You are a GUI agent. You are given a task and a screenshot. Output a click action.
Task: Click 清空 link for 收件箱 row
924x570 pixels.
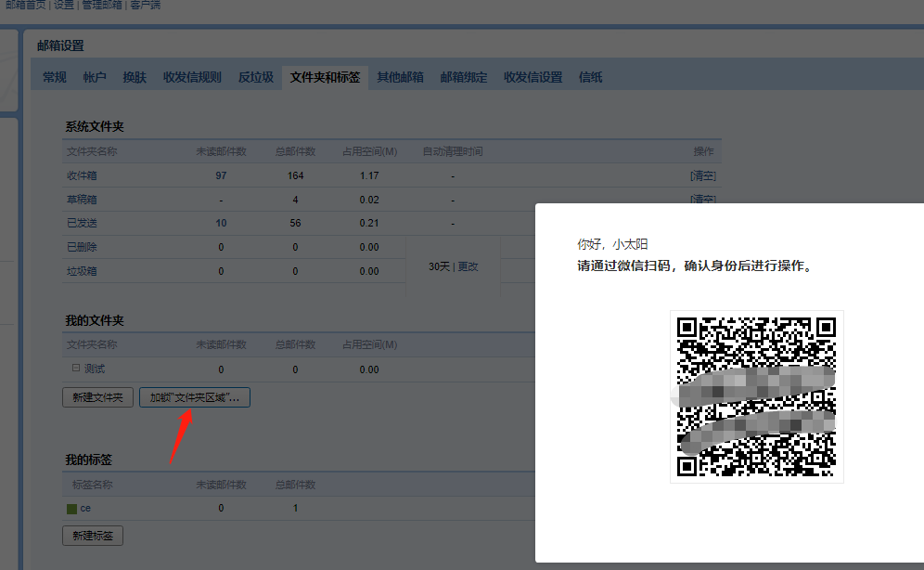pyautogui.click(x=702, y=175)
